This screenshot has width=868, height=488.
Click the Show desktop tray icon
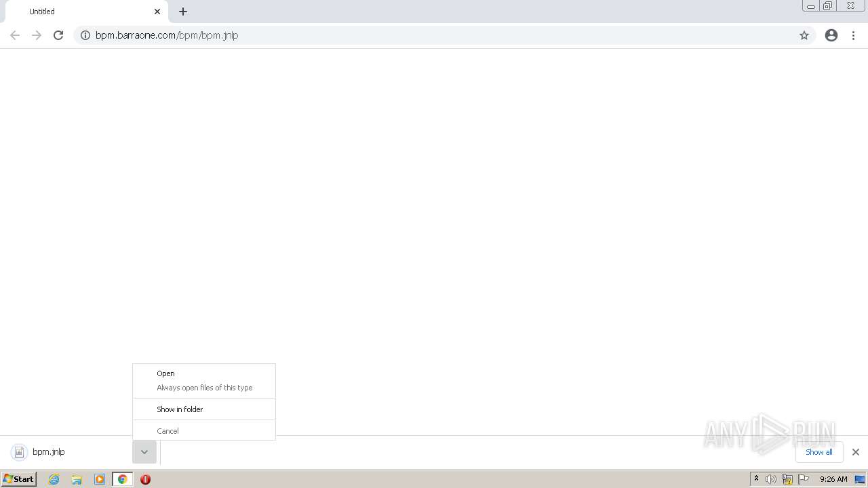pos(860,479)
